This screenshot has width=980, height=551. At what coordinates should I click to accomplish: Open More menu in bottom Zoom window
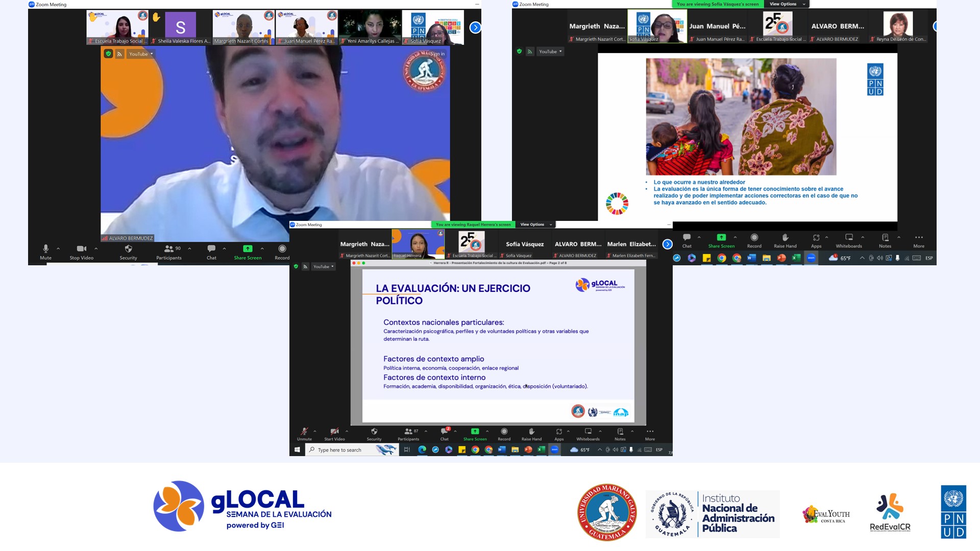tap(650, 434)
